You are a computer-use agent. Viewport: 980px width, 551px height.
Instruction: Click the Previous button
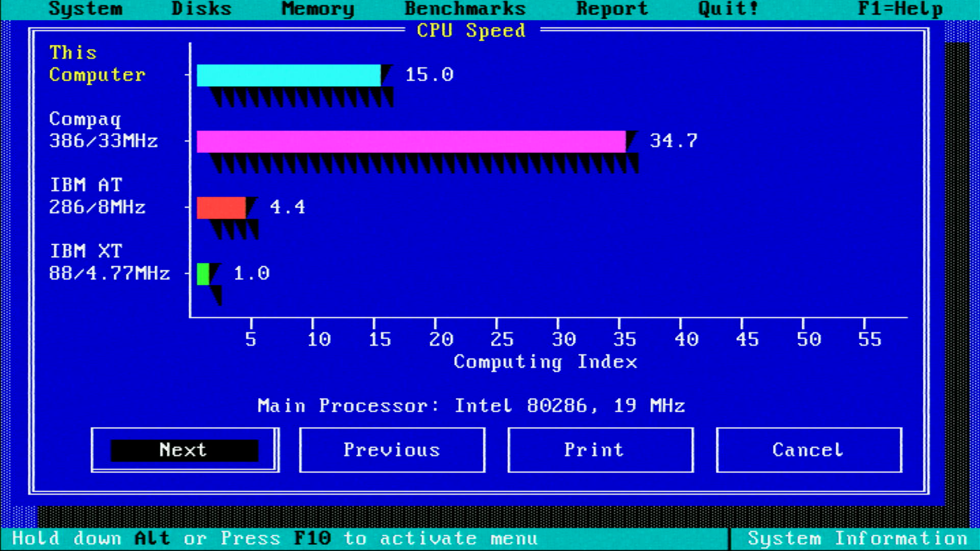(392, 450)
